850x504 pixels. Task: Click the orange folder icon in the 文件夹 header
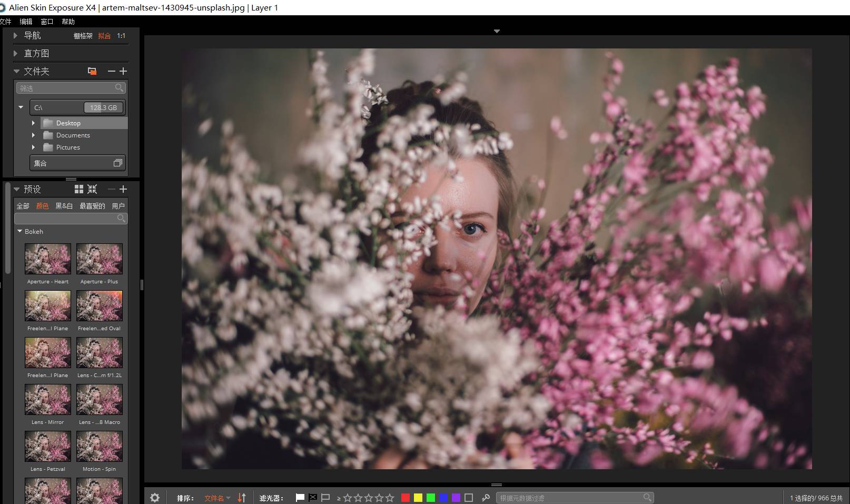(x=92, y=71)
